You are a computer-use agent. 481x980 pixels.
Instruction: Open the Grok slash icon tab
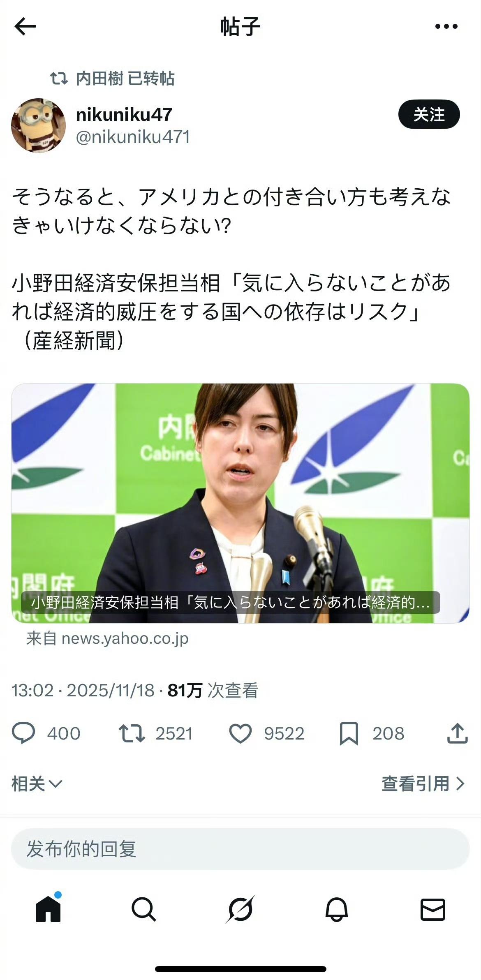[240, 909]
